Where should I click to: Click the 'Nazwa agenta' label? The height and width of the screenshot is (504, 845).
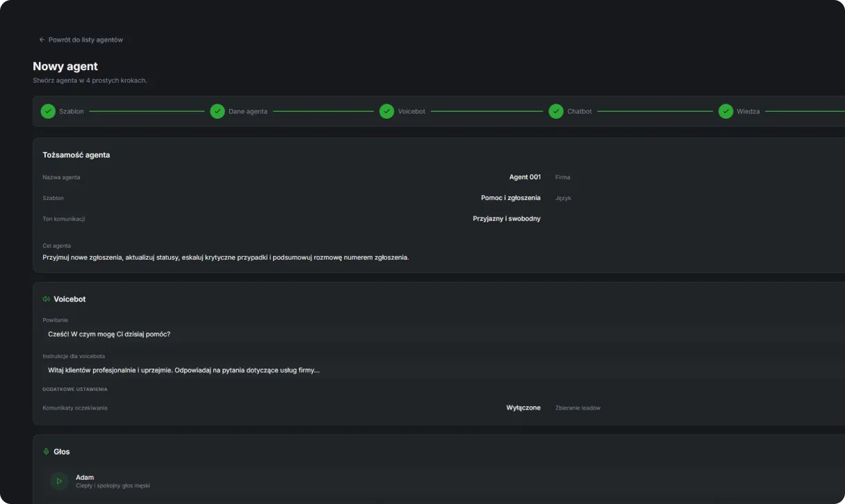click(x=61, y=177)
